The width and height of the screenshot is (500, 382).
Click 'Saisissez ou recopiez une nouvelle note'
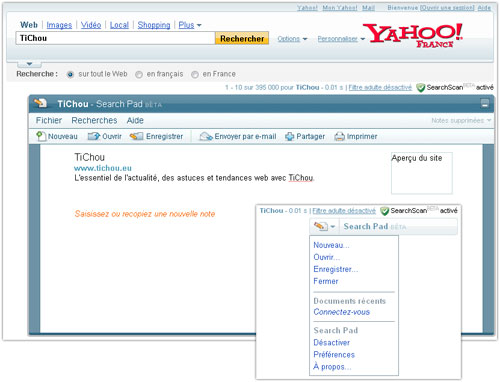[x=145, y=214]
